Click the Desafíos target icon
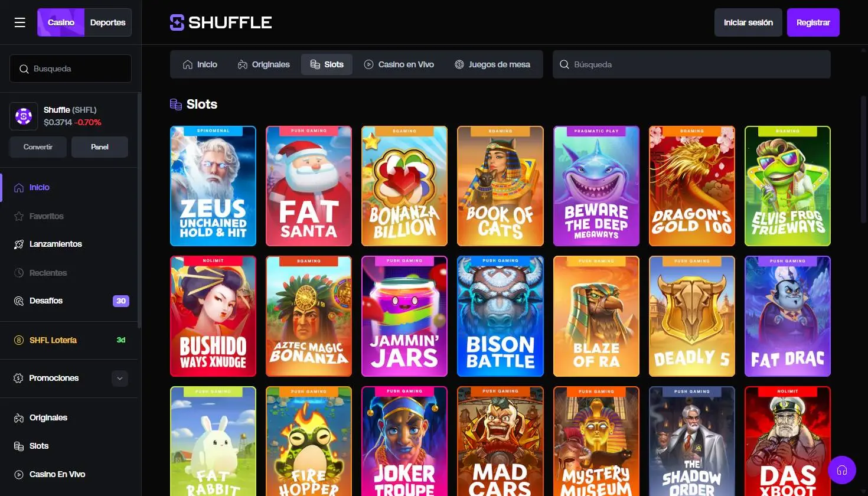Viewport: 868px width, 496px height. point(19,301)
